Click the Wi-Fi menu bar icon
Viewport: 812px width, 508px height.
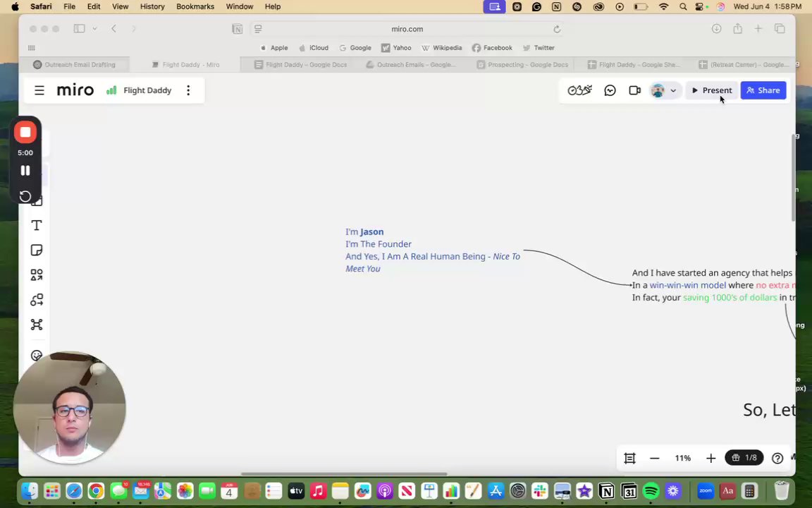(x=663, y=7)
